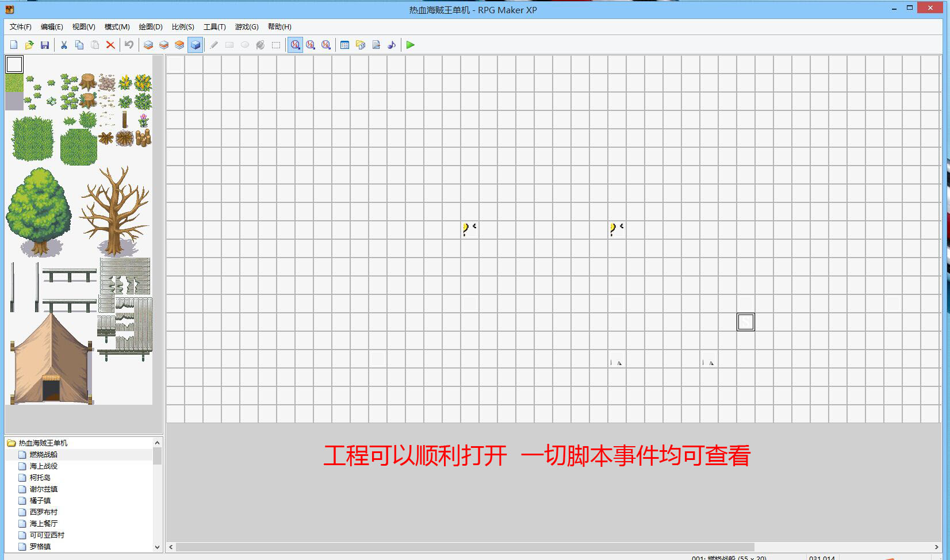
Task: Open the 文件(F) menu
Action: 21,27
